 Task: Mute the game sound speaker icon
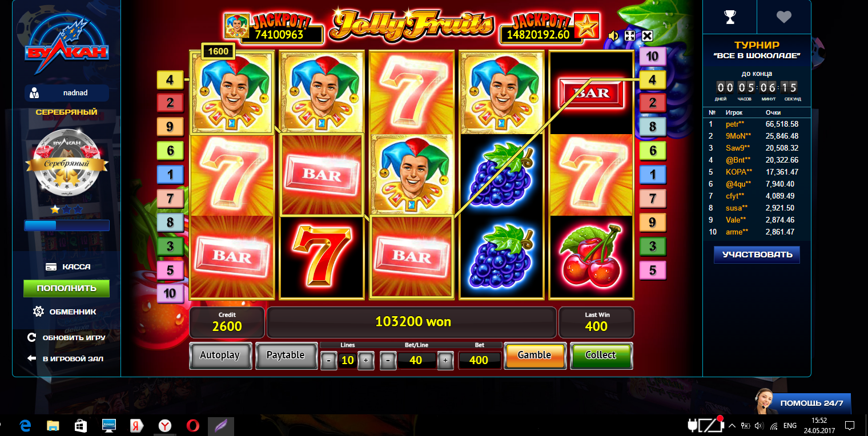[x=614, y=36]
